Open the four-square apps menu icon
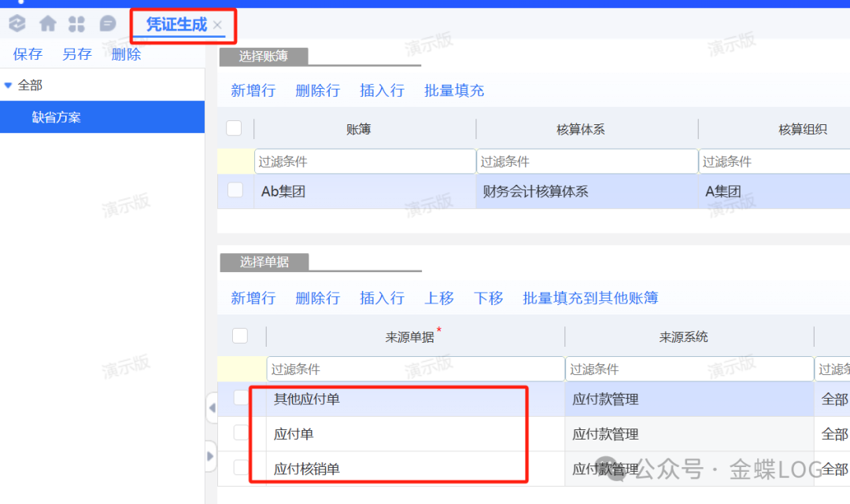 pyautogui.click(x=76, y=24)
